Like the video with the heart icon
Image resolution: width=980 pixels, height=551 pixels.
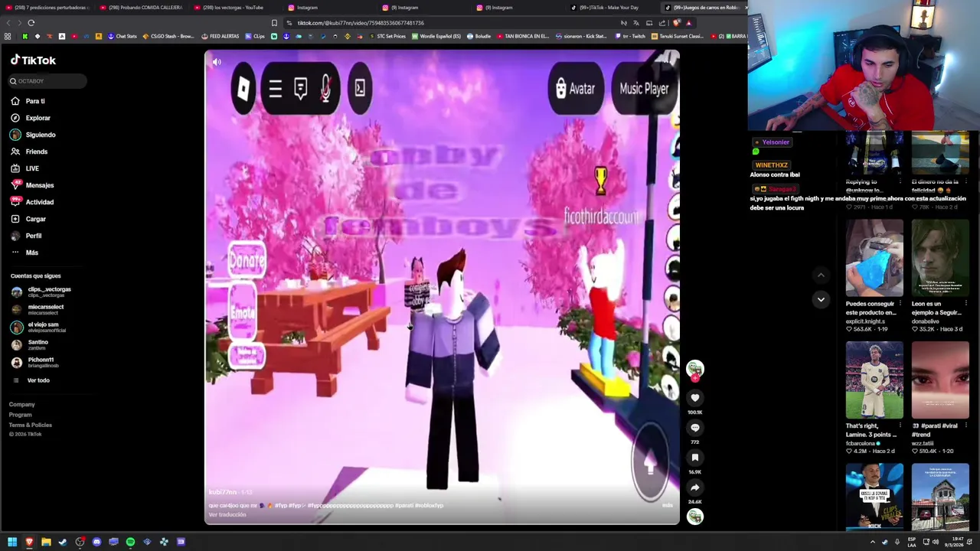694,398
